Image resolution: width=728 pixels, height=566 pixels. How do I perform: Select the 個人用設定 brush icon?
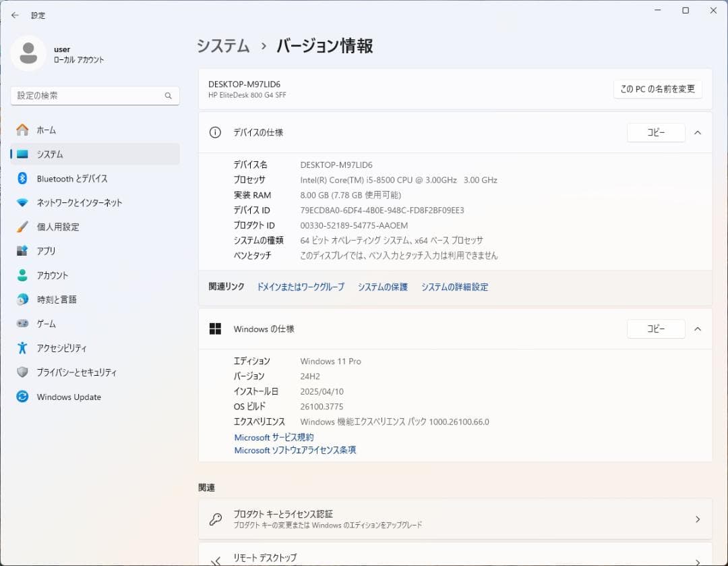tap(19, 227)
